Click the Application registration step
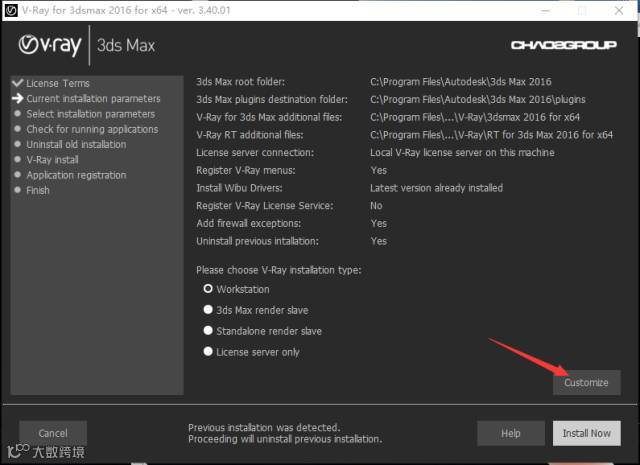The width and height of the screenshot is (640, 465). pyautogui.click(x=76, y=175)
